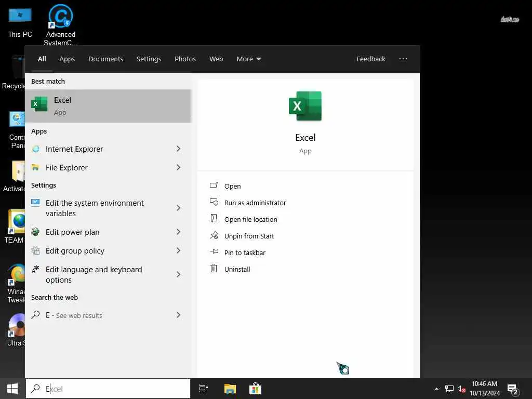
Task: Click the web search magnifier icon
Action: tap(35, 315)
